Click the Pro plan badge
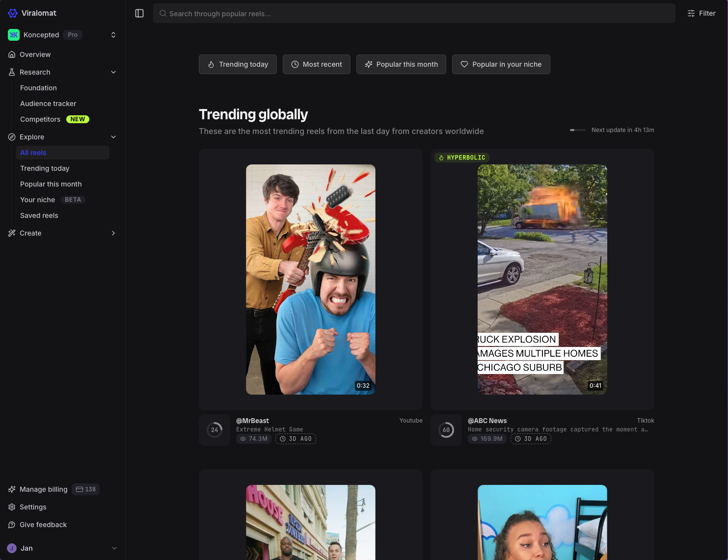 pos(73,35)
